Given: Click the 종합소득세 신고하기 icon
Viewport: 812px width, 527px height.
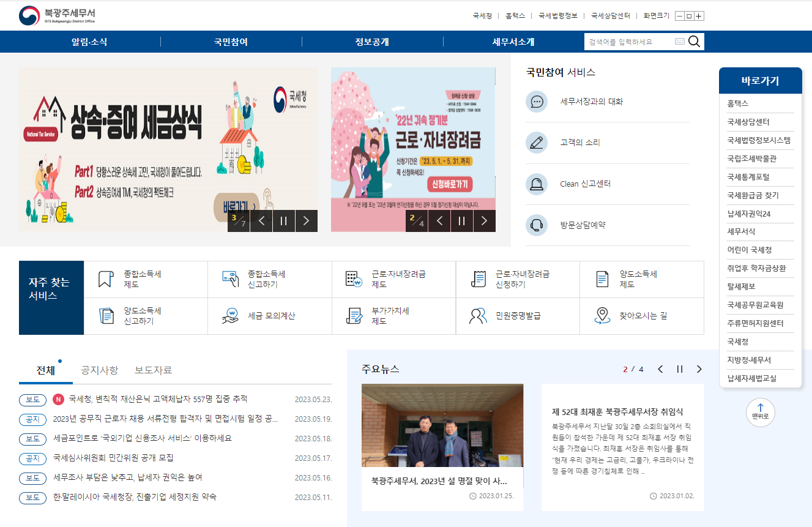Looking at the screenshot, I should [230, 279].
